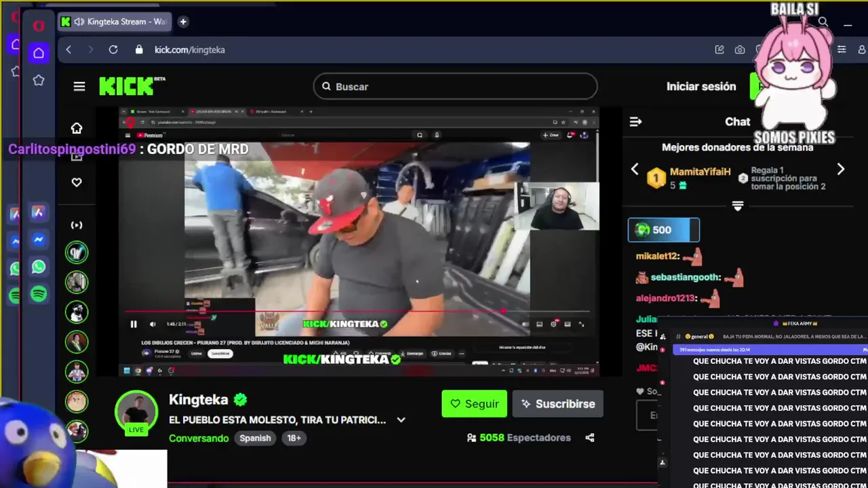Click the kick.com/kingteka address bar
The image size is (868, 488).
[x=190, y=49]
